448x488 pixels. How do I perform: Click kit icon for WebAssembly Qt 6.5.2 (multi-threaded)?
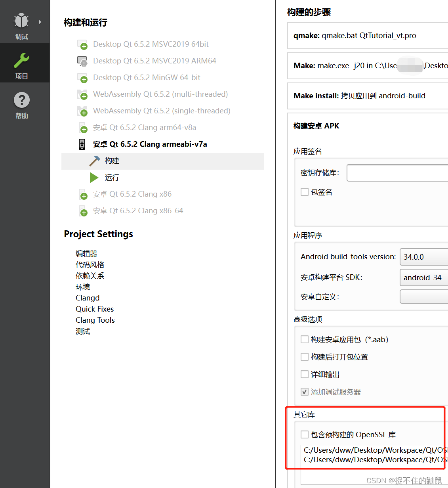82,94
